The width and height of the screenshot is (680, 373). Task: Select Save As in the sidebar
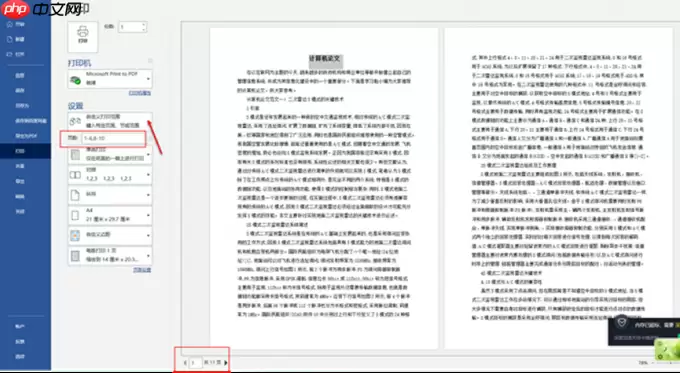[22, 105]
